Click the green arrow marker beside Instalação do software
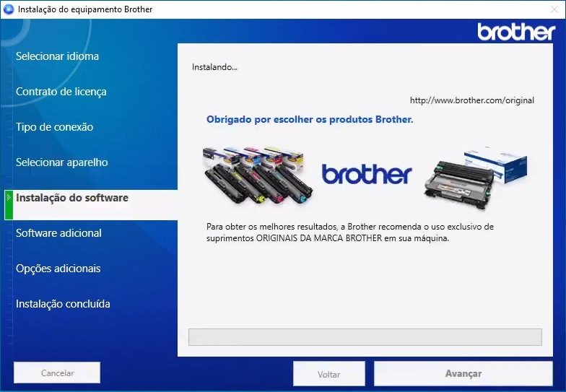This screenshot has height=392, width=566. pos(9,205)
